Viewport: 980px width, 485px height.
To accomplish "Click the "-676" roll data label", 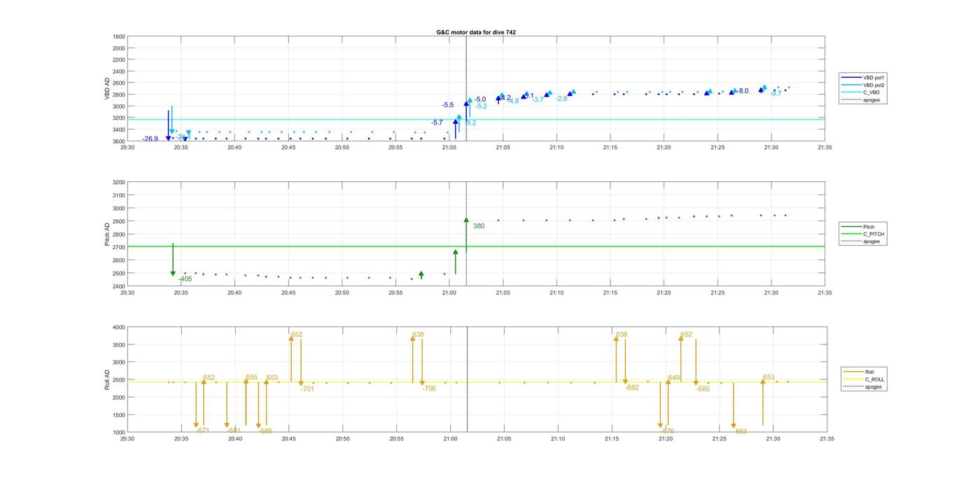I will (667, 431).
